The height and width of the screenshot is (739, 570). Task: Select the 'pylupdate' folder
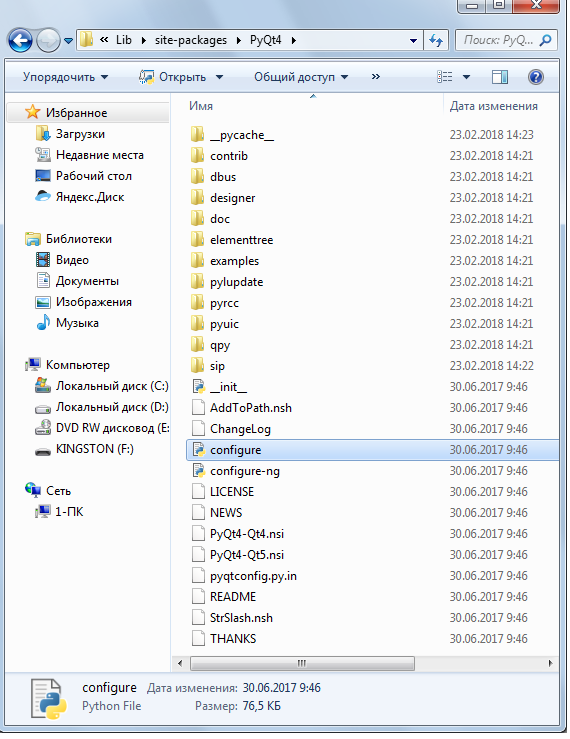click(236, 282)
